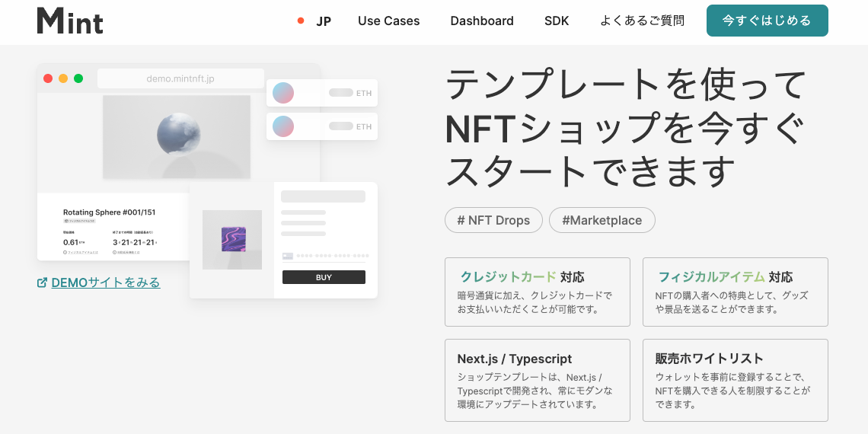
Task: Click the yellow dot in the demo window
Action: 63,78
